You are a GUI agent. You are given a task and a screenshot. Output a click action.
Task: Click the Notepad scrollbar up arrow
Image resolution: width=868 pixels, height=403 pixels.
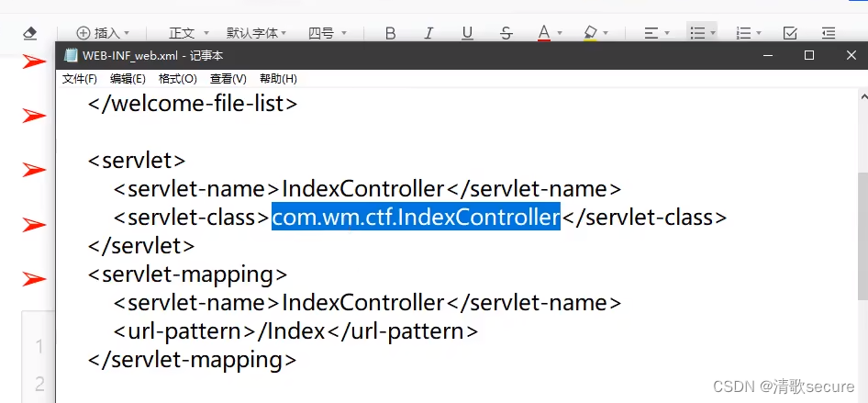[863, 96]
